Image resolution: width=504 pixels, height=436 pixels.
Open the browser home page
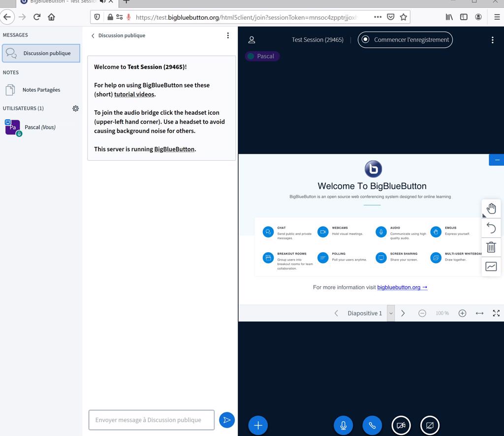pos(51,17)
